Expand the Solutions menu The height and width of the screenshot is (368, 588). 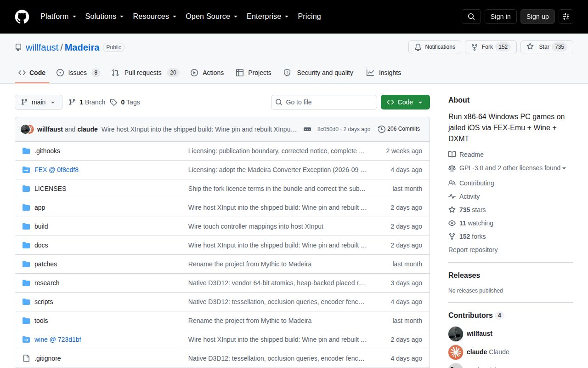104,17
